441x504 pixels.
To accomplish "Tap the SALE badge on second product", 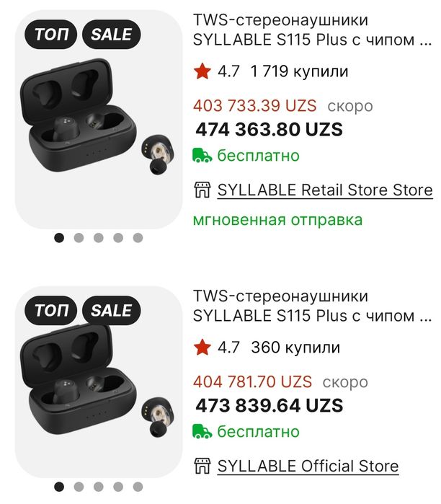I will click(112, 311).
